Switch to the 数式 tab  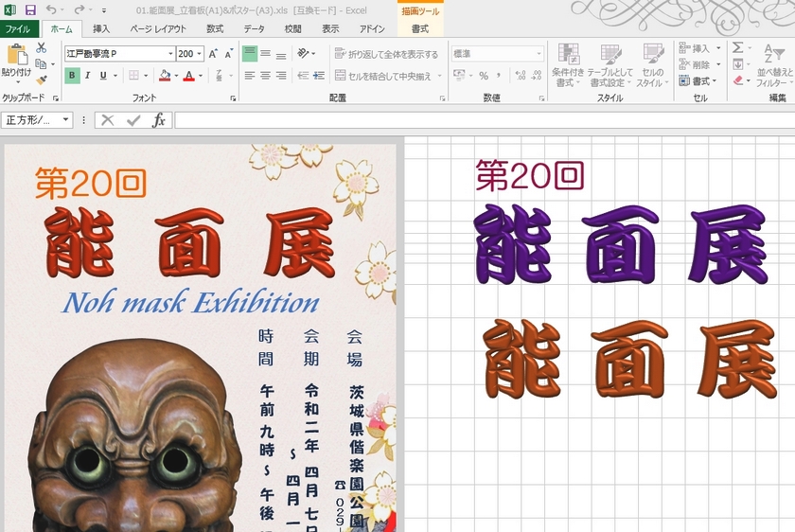point(215,29)
